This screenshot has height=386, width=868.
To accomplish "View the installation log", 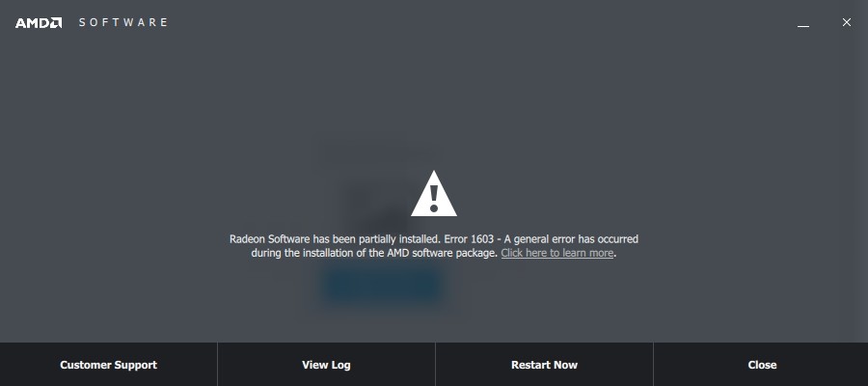I will coord(326,365).
